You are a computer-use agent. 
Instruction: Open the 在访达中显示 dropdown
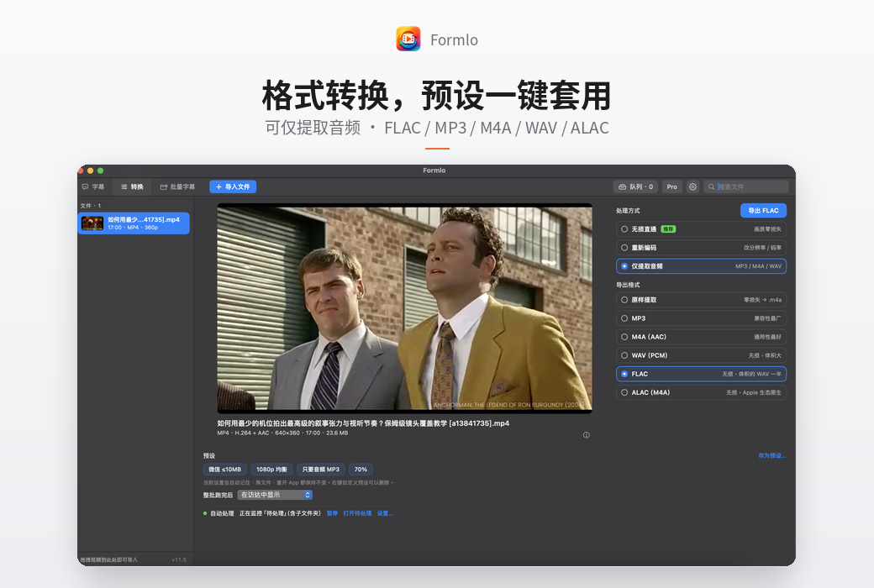click(275, 495)
